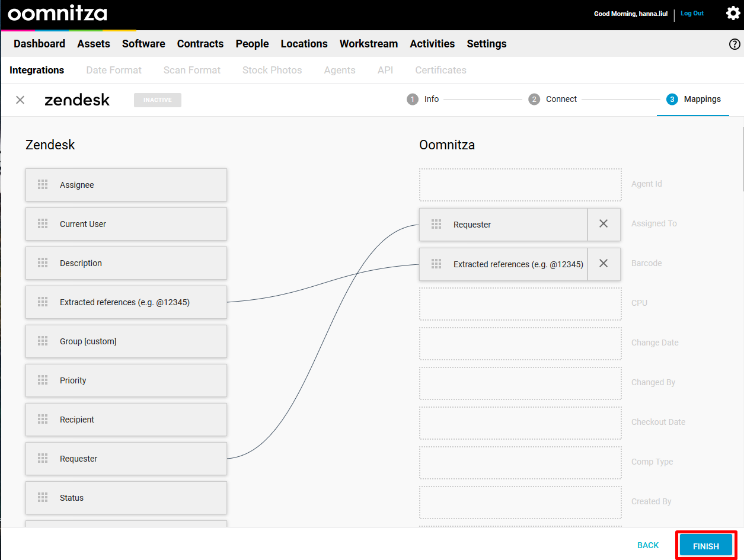The width and height of the screenshot is (744, 560).
Task: Click the Log Out link
Action: 692,13
